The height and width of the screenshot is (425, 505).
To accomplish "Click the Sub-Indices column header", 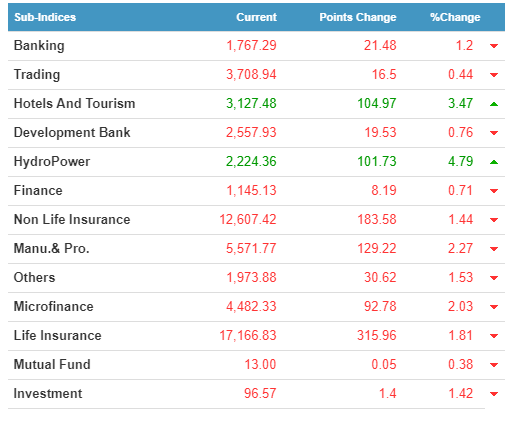I will [x=45, y=17].
